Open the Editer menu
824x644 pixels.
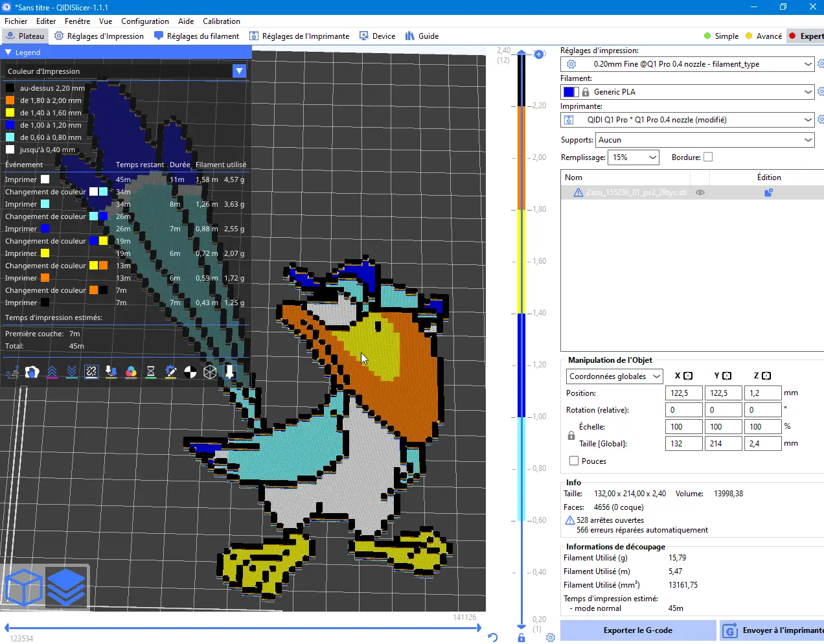[x=46, y=21]
